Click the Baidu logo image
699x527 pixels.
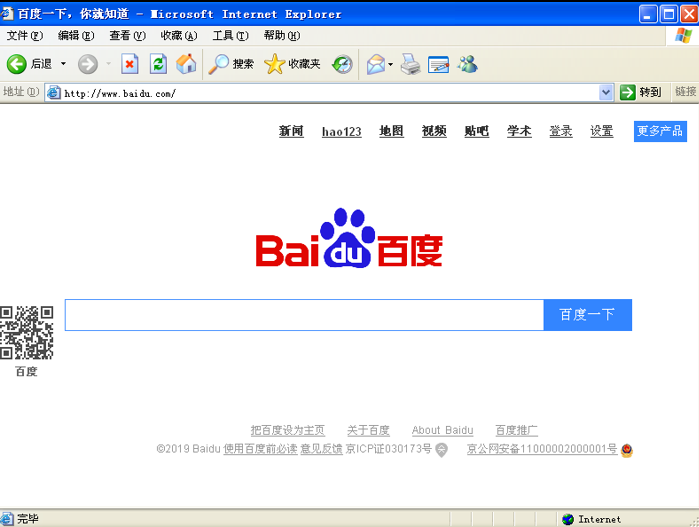[x=349, y=238]
